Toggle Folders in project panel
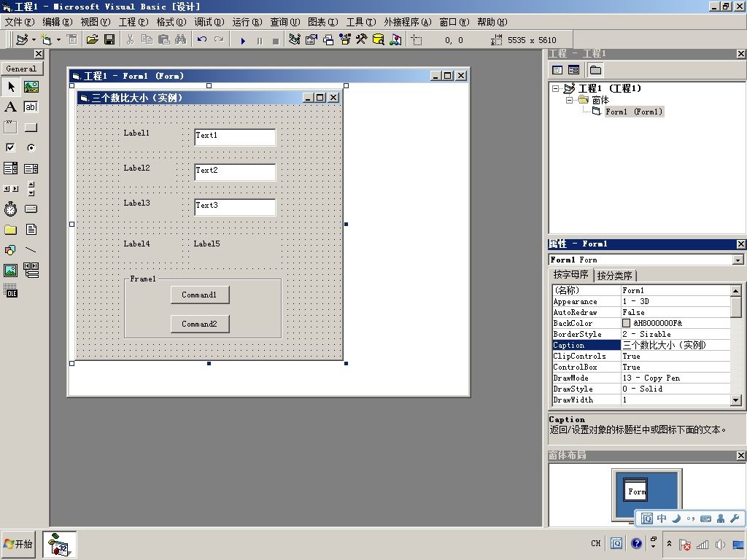This screenshot has height=560, width=747. [595, 70]
